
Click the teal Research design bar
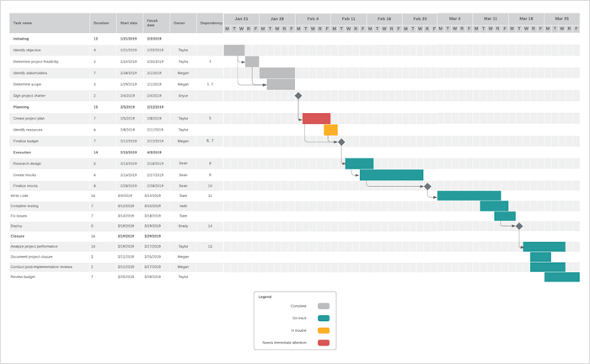pyautogui.click(x=359, y=163)
